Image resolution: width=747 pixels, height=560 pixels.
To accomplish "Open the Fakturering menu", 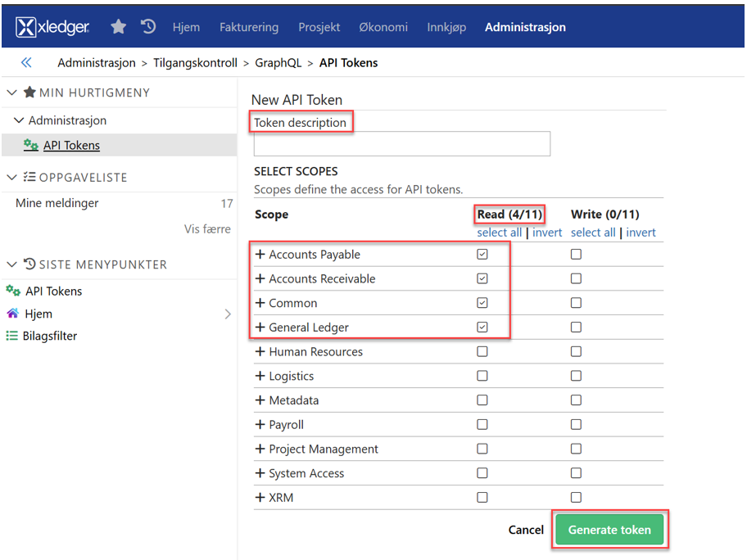I will (248, 27).
